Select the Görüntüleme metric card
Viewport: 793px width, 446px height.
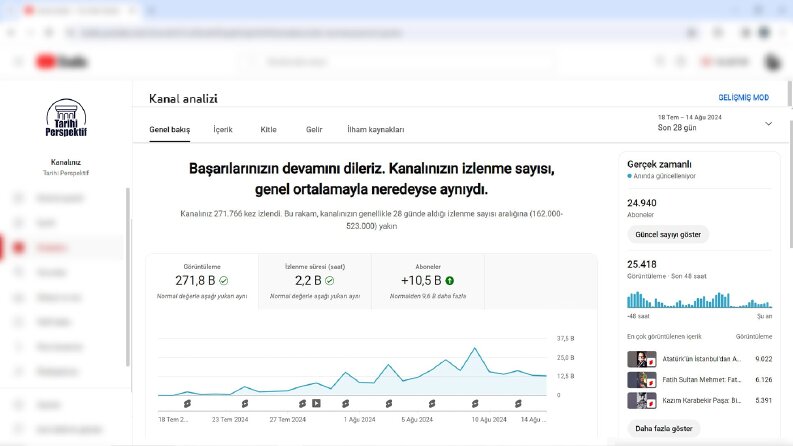pos(202,282)
